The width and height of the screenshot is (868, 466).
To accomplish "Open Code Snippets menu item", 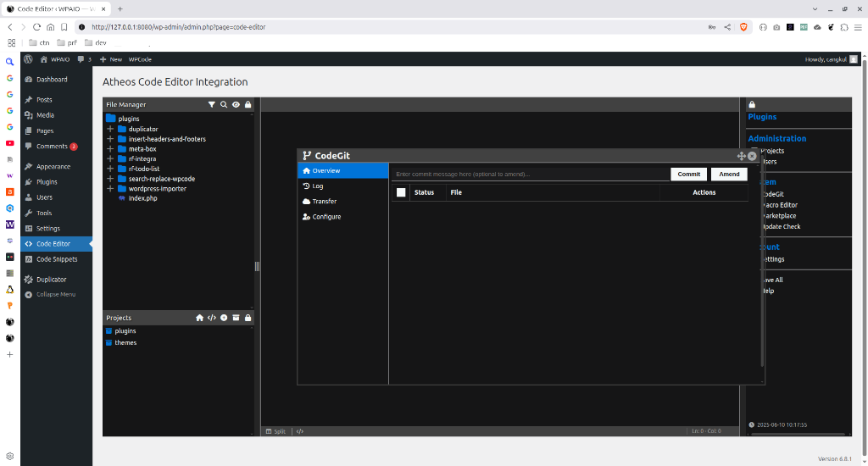I will coord(57,259).
